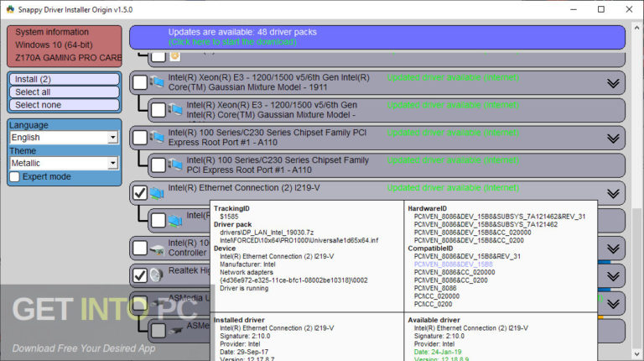Click the Select none button
This screenshot has width=644, height=361.
[x=64, y=105]
